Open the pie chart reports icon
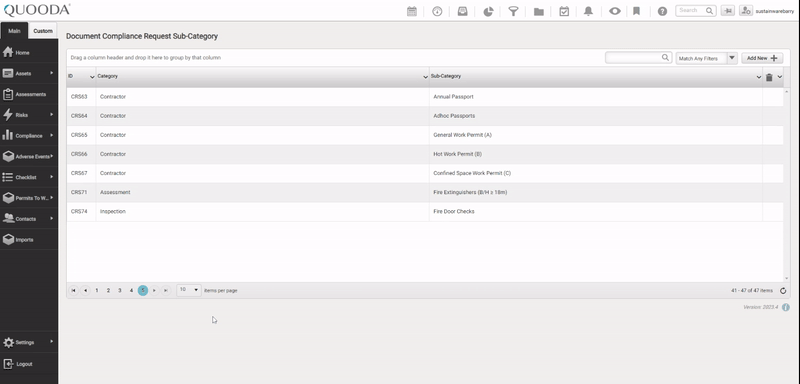800x384 pixels. [x=488, y=11]
